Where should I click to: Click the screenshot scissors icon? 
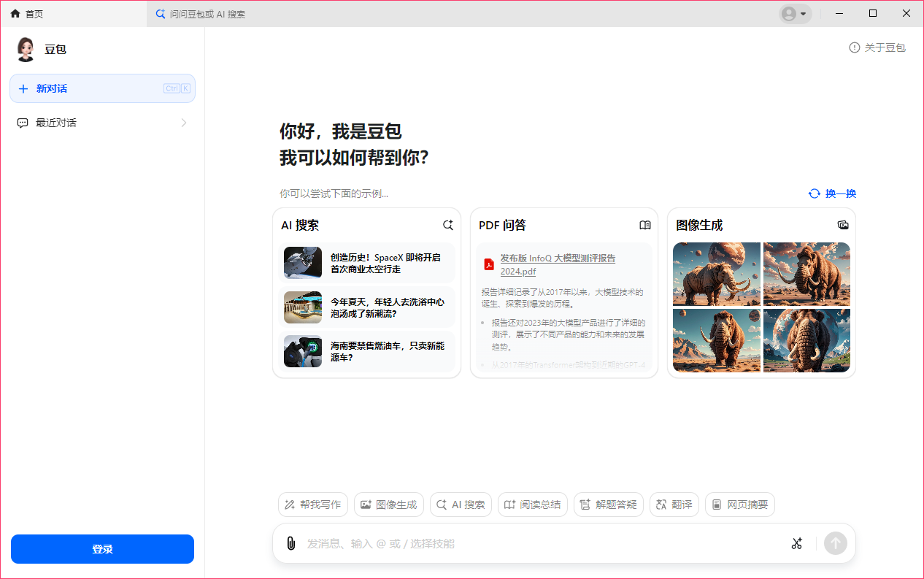tap(796, 543)
